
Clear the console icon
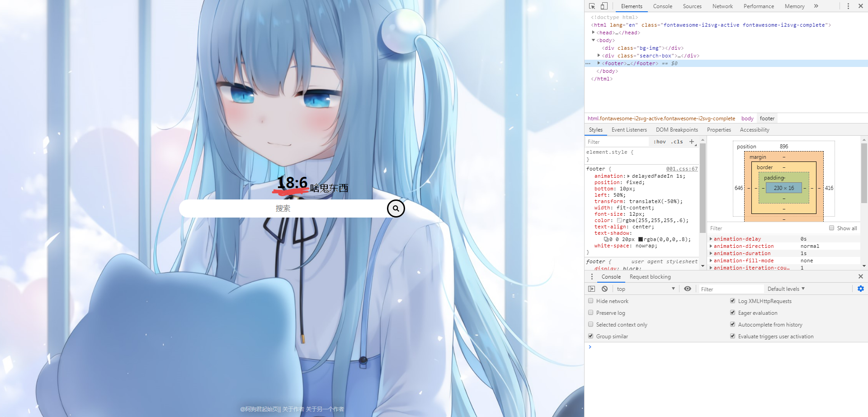click(x=604, y=289)
